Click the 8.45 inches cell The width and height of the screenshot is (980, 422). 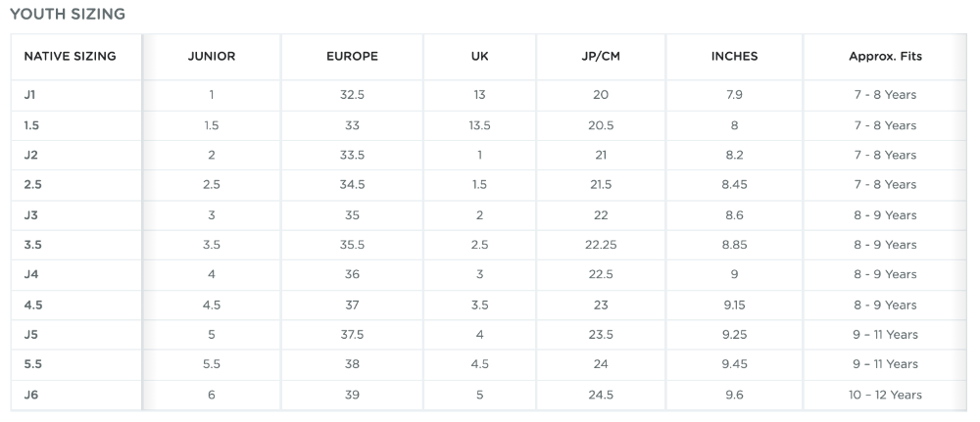(734, 185)
